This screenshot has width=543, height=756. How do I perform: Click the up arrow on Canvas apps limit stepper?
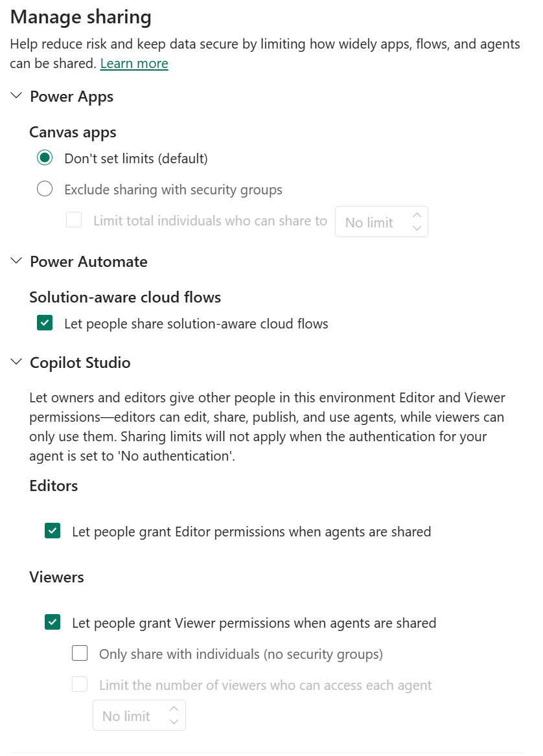pos(417,215)
